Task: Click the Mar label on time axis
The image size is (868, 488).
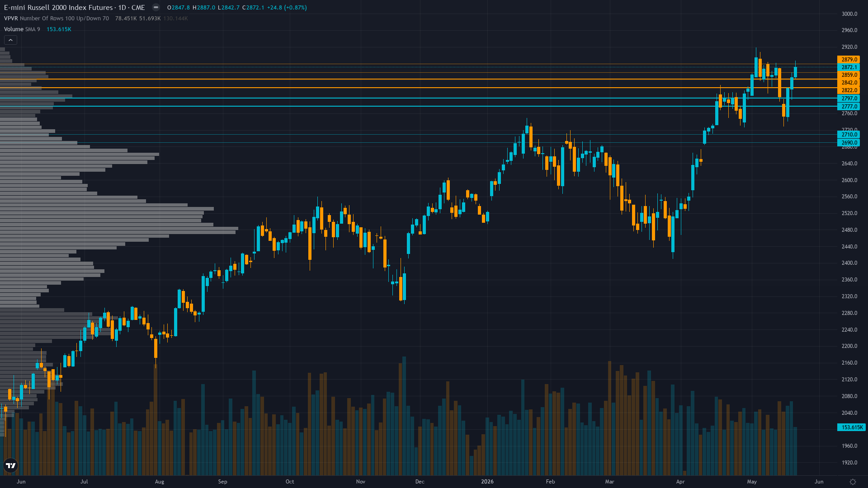Action: (609, 482)
